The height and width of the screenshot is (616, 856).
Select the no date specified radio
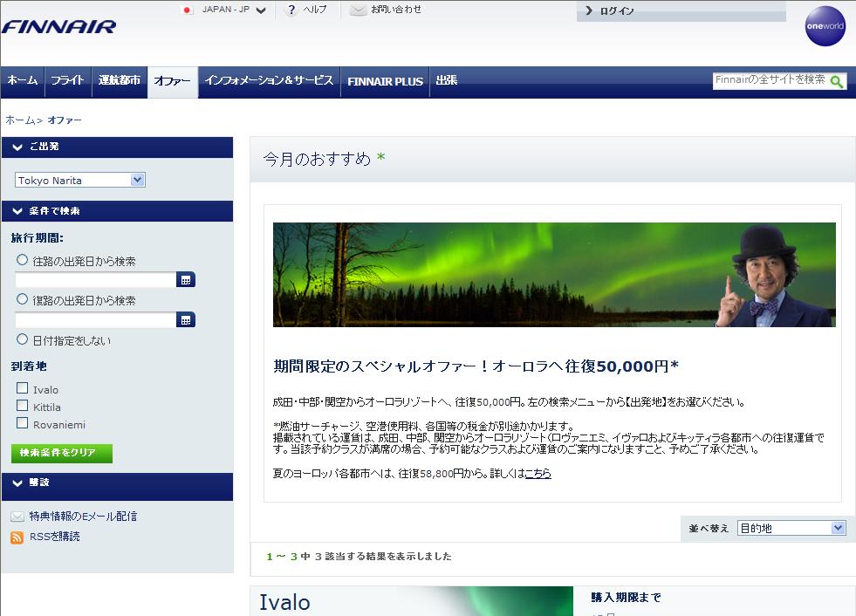click(x=22, y=339)
